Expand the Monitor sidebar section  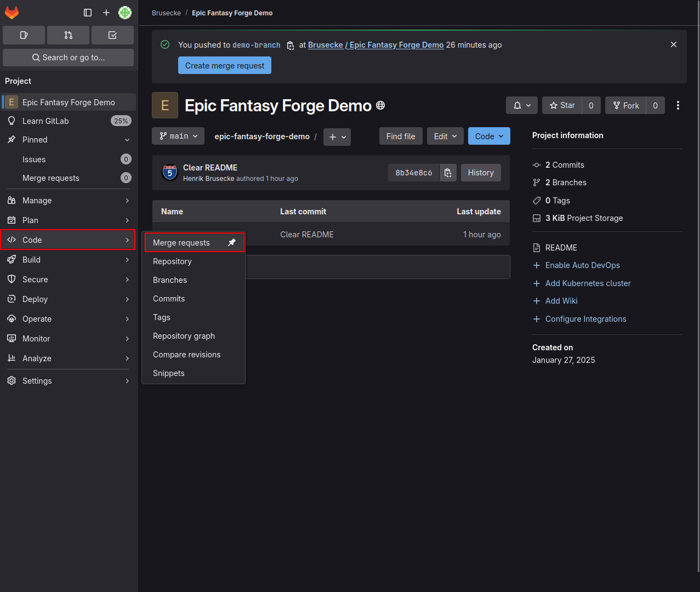pos(69,339)
